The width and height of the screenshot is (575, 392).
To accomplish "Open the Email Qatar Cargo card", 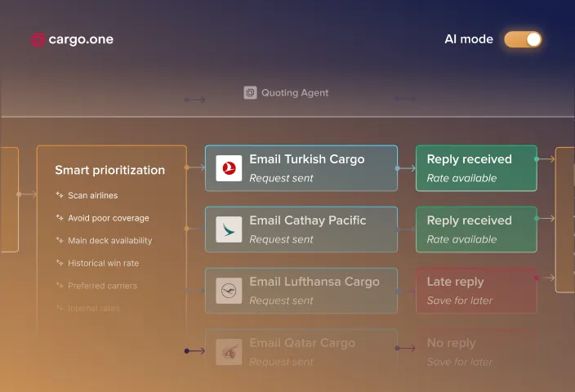I will tap(301, 350).
